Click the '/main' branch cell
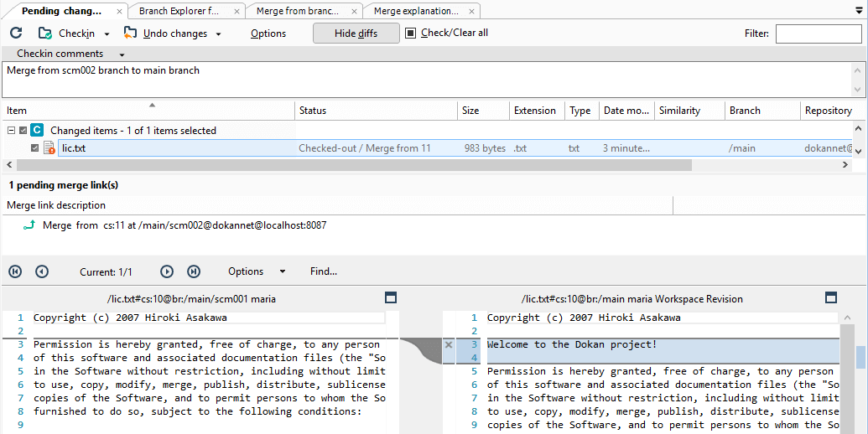Image resolution: width=868 pixels, height=434 pixels. tap(742, 148)
